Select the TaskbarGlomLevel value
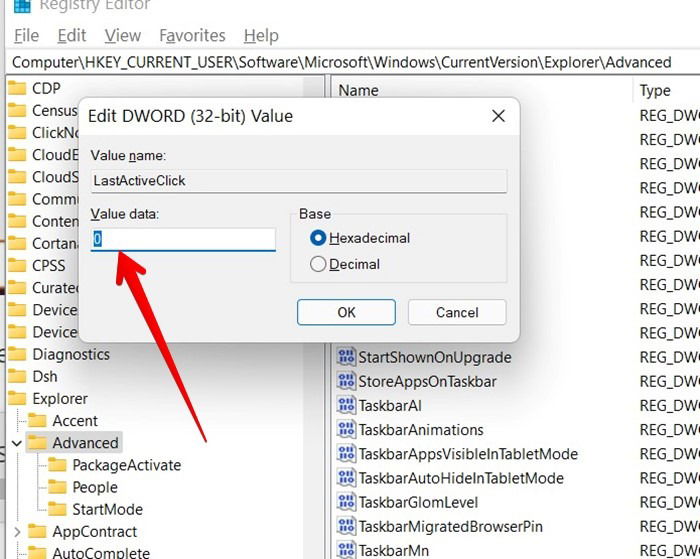This screenshot has width=700, height=559. [418, 502]
